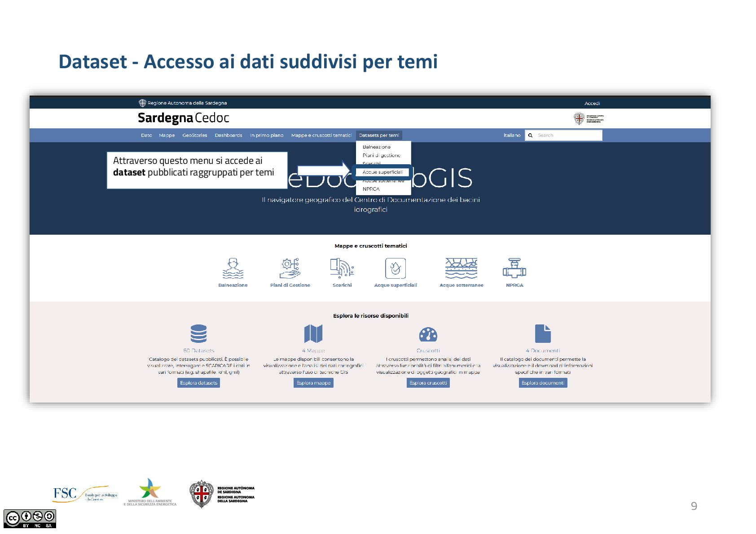The width and height of the screenshot is (756, 534).
Task: Click the Esplora documenti button
Action: (543, 383)
